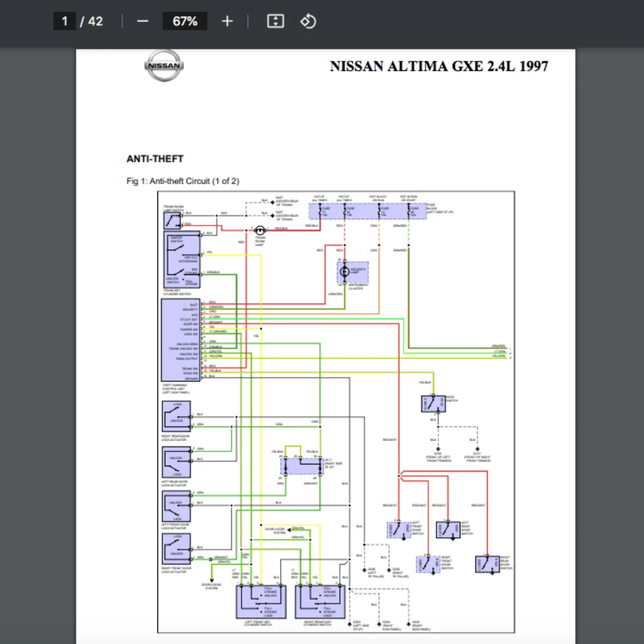Click the Nissan logo on the page
The image size is (644, 644).
click(164, 66)
